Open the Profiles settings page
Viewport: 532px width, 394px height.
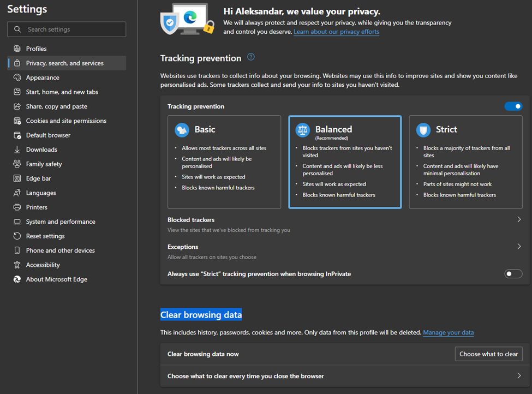tap(67, 49)
